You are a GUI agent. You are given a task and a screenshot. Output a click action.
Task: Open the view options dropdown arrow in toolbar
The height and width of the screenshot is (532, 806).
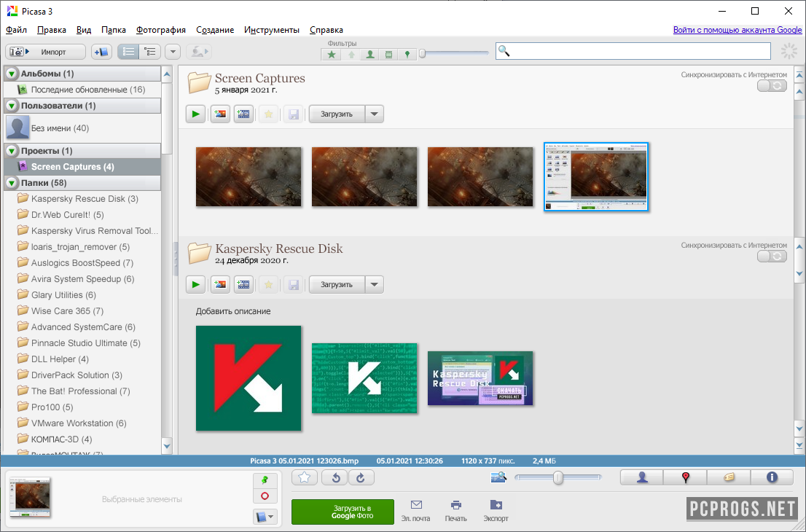pos(173,52)
